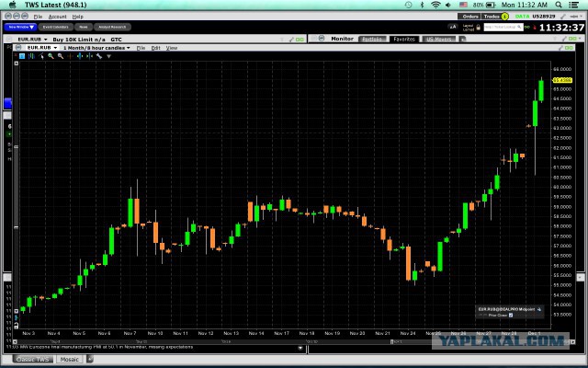This screenshot has width=588, height=368.
Task: Expand more chart toolbar tools arrow
Action: [108, 57]
